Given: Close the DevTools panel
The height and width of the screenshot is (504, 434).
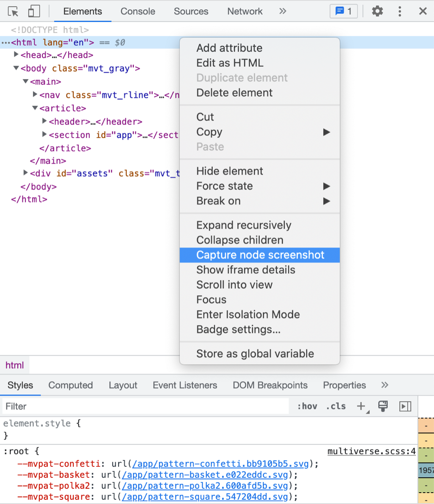Looking at the screenshot, I should coord(423,11).
